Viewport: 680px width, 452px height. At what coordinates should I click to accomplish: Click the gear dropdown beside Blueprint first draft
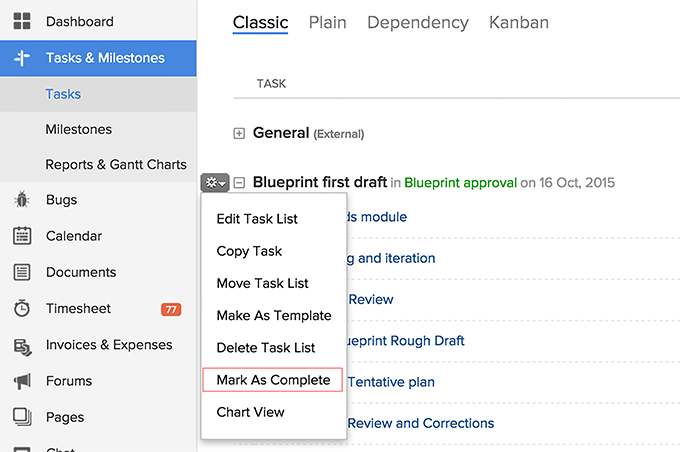[215, 182]
